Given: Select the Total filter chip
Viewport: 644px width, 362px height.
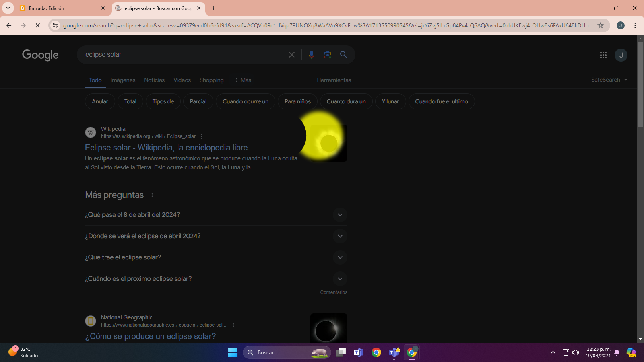Looking at the screenshot, I should point(130,101).
